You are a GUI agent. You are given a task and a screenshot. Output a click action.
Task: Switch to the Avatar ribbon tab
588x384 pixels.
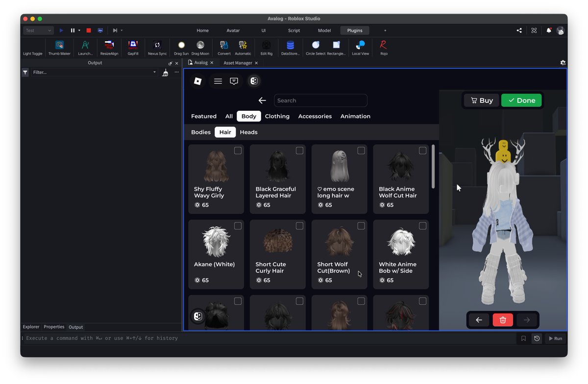233,30
